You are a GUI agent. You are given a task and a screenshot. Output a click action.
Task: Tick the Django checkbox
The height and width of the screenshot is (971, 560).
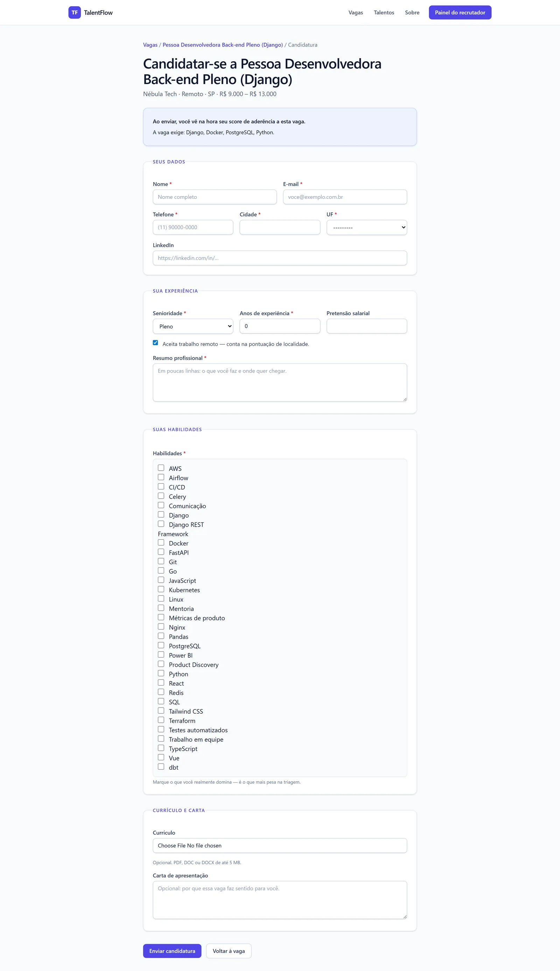(x=161, y=514)
